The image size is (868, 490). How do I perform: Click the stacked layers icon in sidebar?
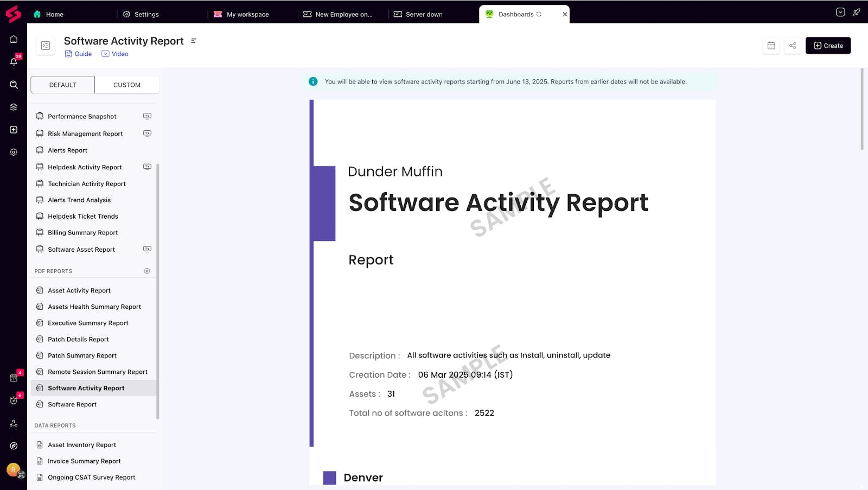coord(14,107)
